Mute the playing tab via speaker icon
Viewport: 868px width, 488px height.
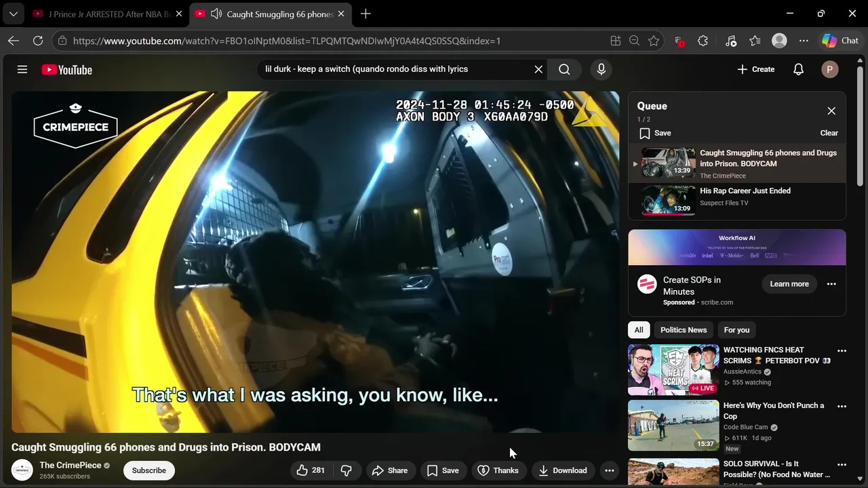click(x=216, y=14)
